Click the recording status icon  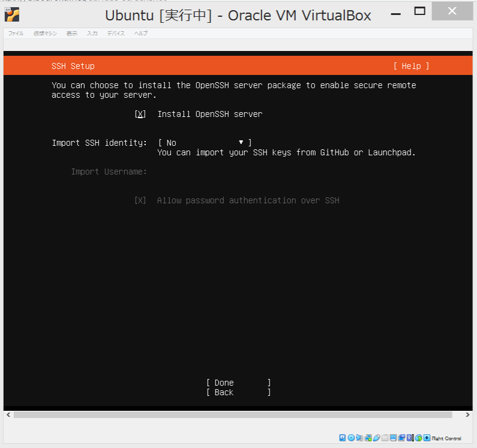pos(401,438)
